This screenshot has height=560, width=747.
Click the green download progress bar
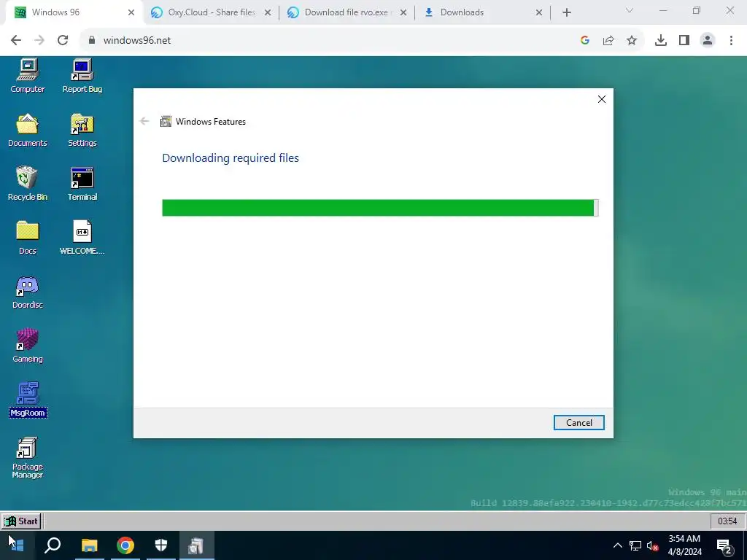(x=380, y=208)
